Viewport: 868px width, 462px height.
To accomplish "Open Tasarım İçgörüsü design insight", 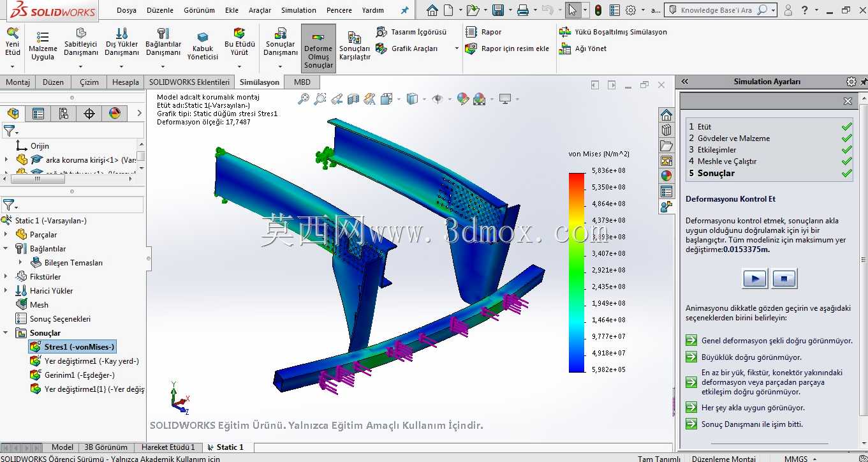I will click(x=411, y=32).
